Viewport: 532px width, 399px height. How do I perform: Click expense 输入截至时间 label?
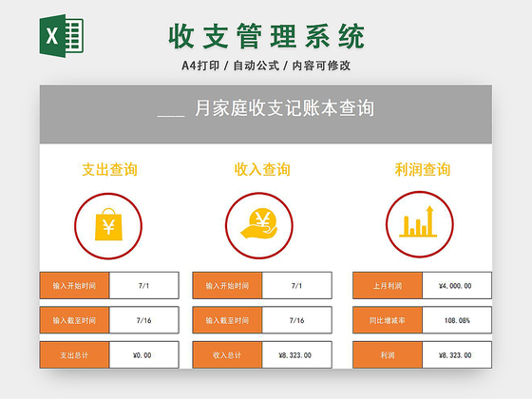pos(74,320)
